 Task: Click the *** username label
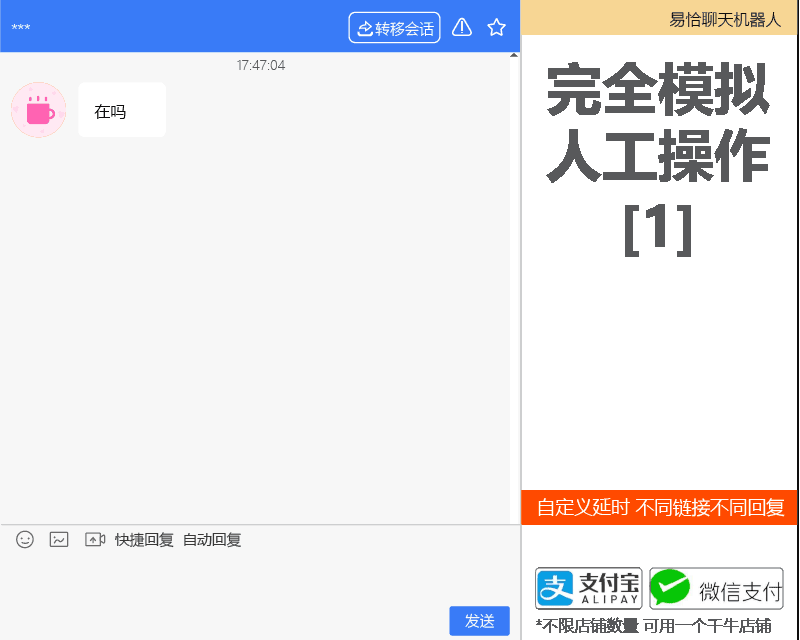(x=19, y=27)
